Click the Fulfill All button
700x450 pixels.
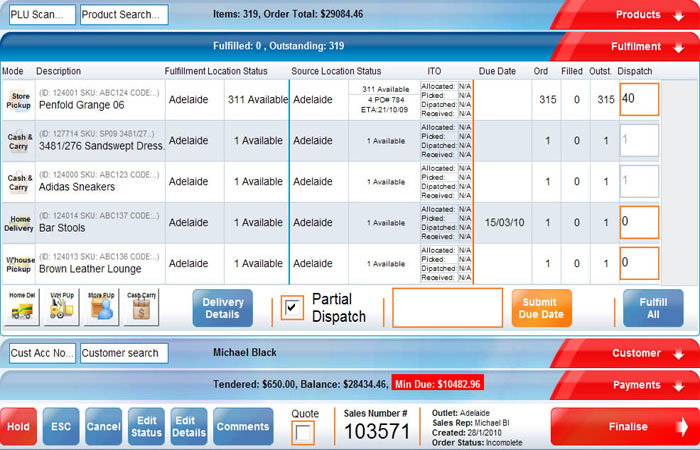click(653, 308)
